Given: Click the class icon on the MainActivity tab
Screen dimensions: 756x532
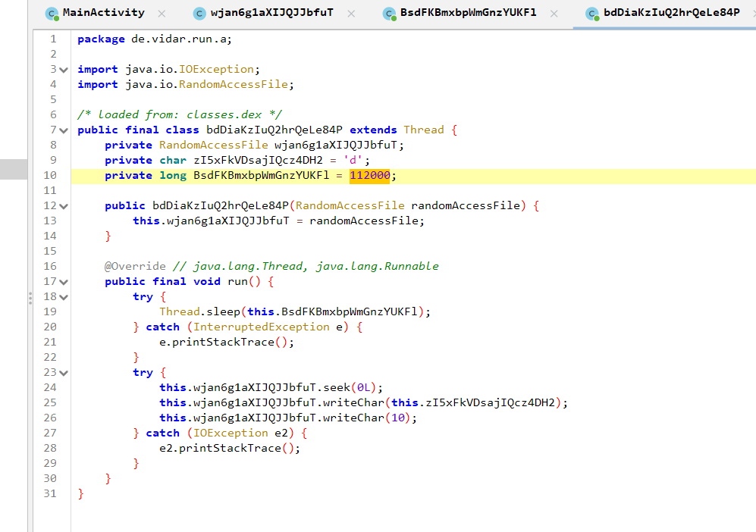Looking at the screenshot, I should [x=52, y=13].
